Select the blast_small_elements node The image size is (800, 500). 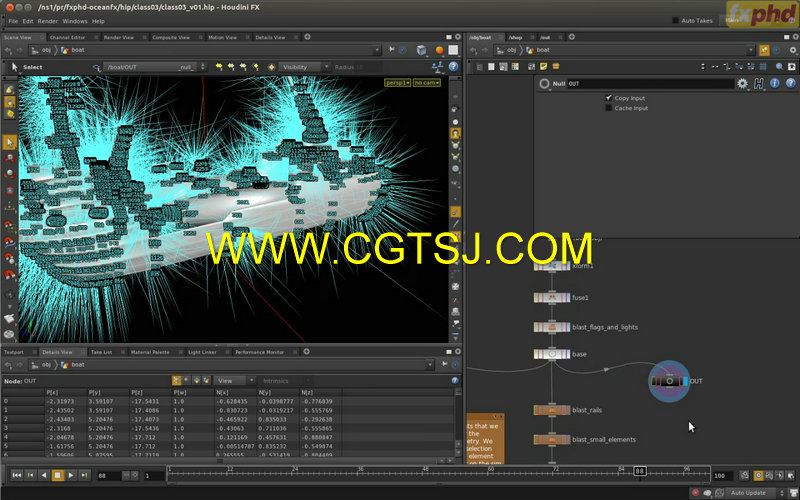click(x=552, y=440)
